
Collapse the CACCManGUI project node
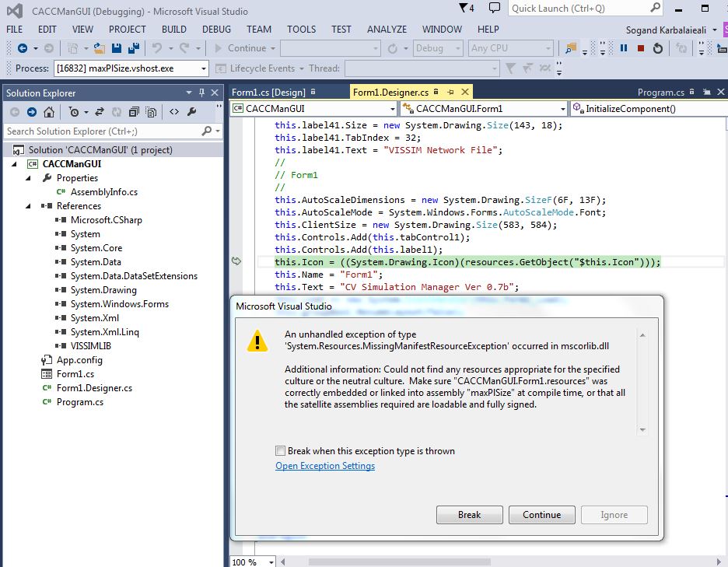pos(14,164)
